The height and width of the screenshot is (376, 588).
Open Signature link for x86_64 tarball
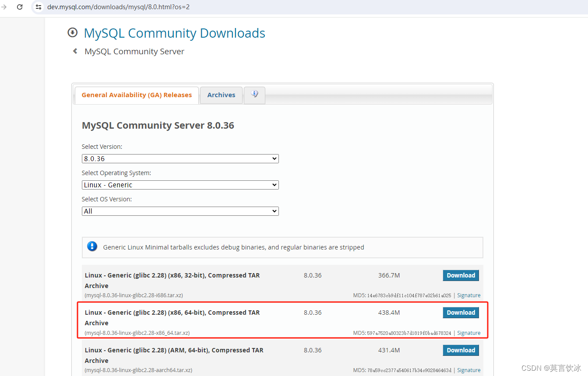click(469, 333)
